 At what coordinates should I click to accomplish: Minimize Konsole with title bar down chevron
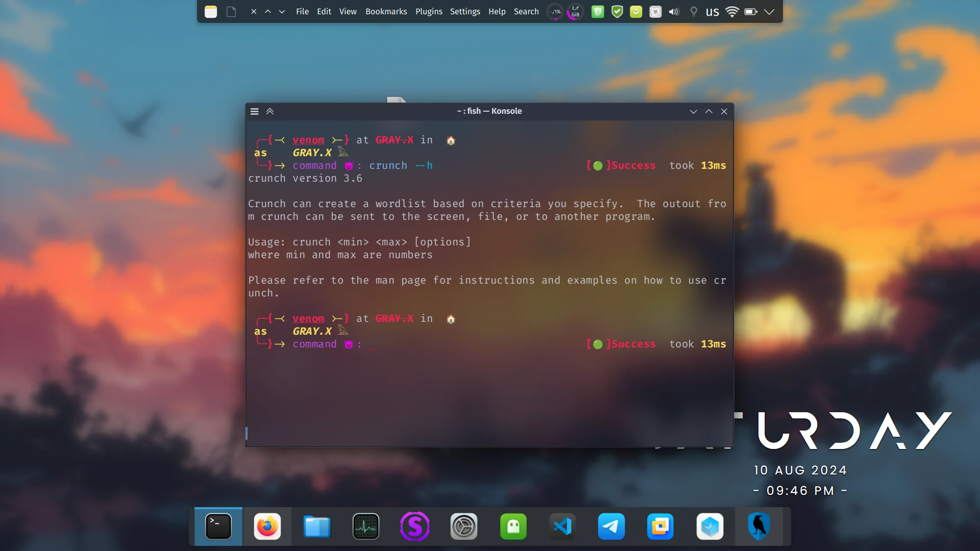[x=693, y=111]
